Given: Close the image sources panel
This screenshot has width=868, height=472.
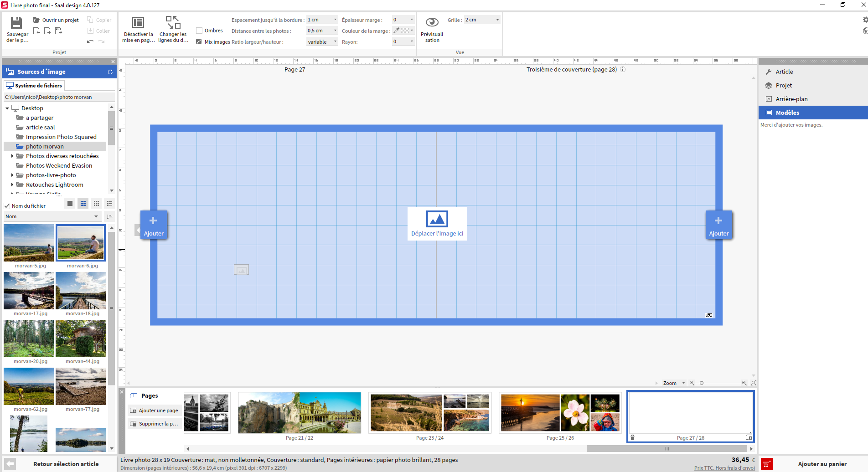Looking at the screenshot, I should 113,62.
